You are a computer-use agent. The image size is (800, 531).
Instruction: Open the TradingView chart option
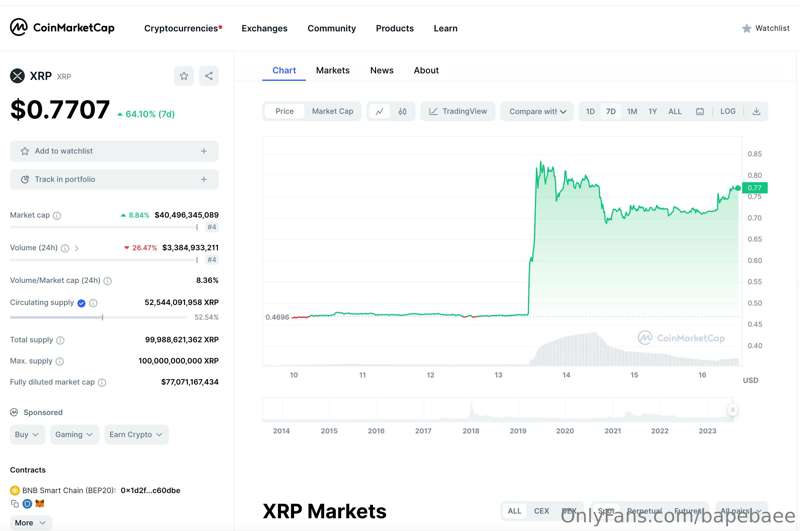coord(458,111)
